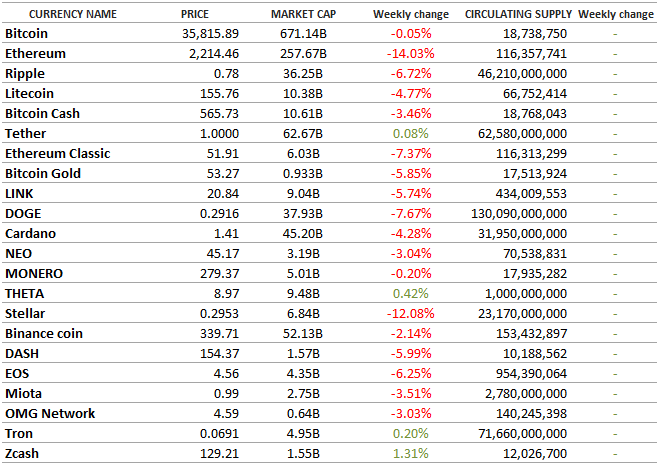The height and width of the screenshot is (464, 661).
Task: Select the DASH currency name cell
Action: pos(22,354)
